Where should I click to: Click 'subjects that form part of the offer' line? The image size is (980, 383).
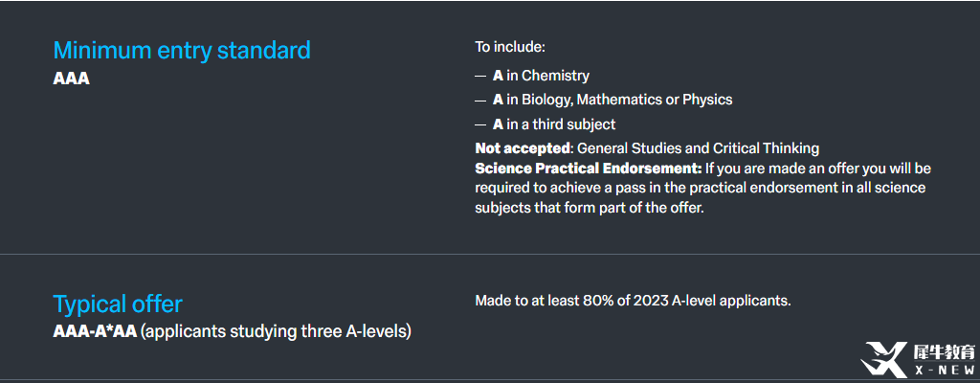click(590, 209)
